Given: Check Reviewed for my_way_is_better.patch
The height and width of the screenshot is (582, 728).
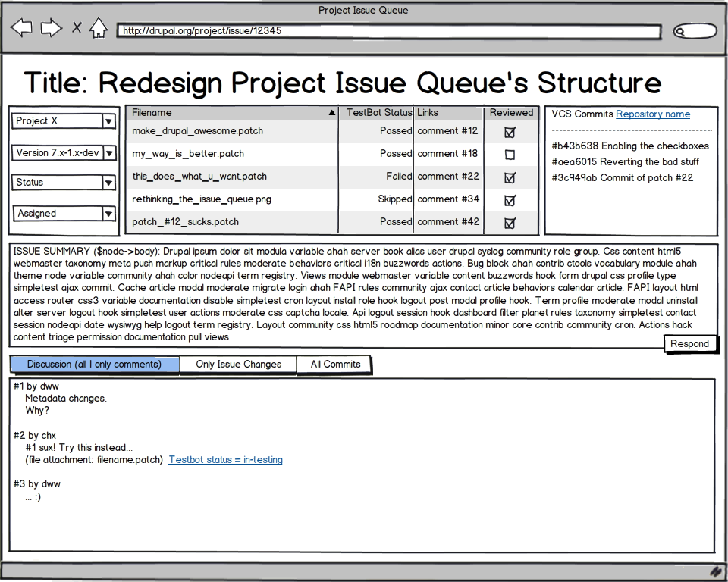Looking at the screenshot, I should click(x=510, y=155).
